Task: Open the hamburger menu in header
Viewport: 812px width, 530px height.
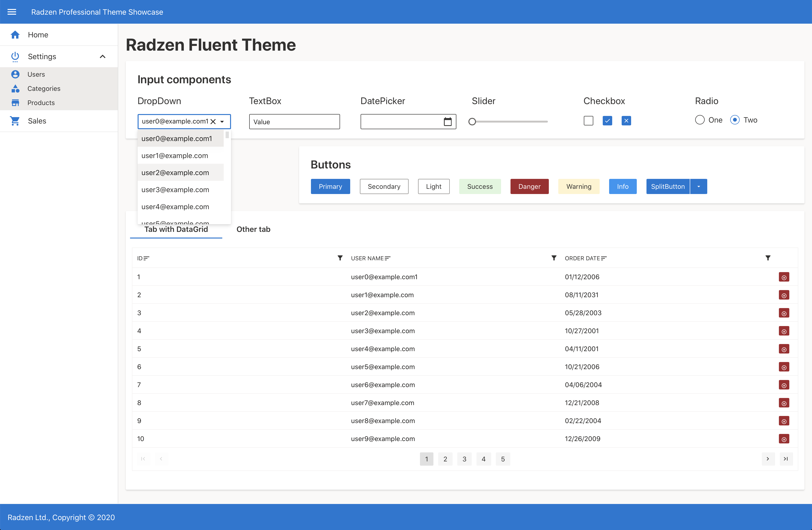Action: (12, 12)
